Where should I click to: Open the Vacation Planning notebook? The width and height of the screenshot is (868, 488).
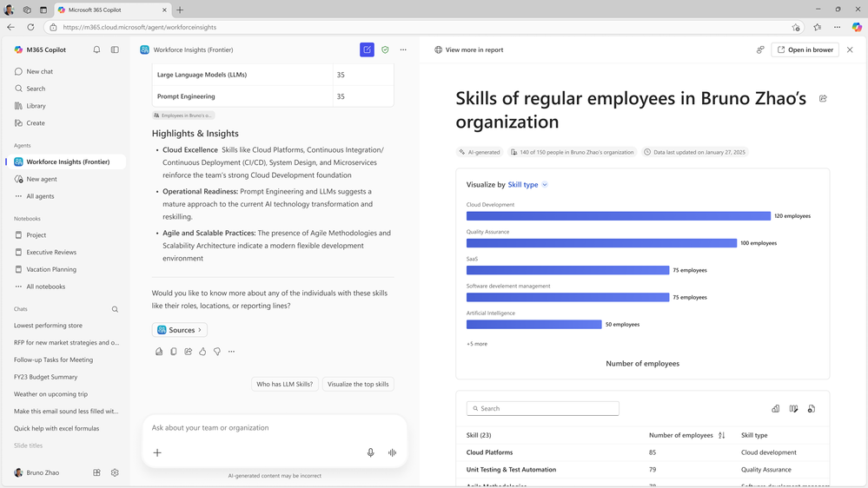pyautogui.click(x=51, y=269)
